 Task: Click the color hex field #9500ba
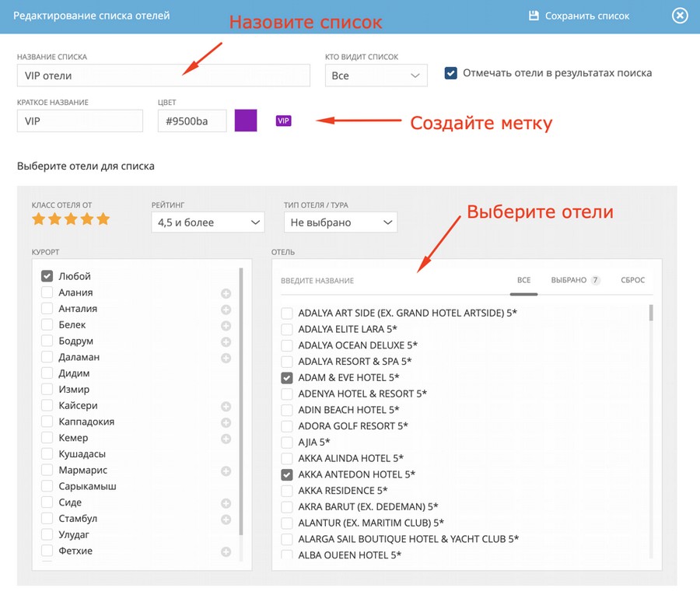[x=192, y=121]
